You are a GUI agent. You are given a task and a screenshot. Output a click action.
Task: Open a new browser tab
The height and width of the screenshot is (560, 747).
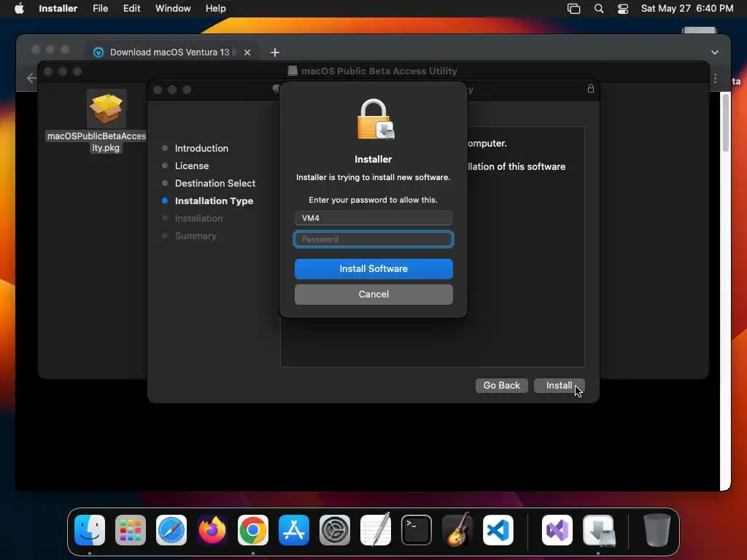(275, 52)
